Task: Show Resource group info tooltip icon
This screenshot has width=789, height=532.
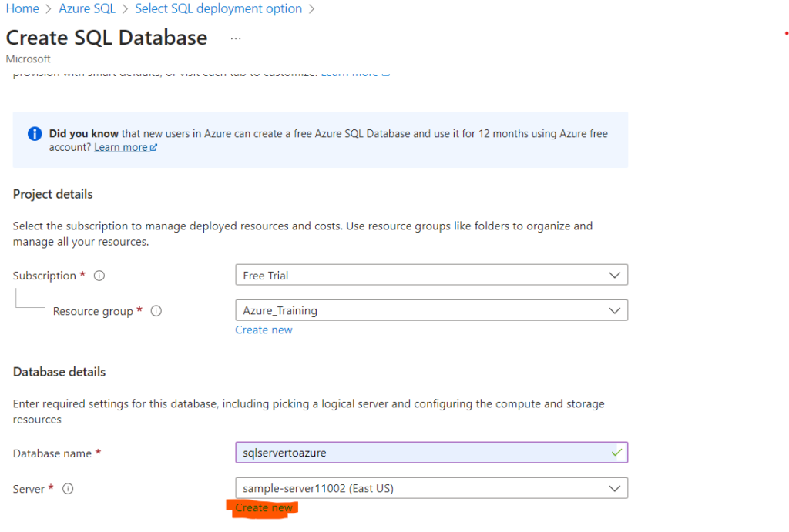Action: pyautogui.click(x=156, y=311)
